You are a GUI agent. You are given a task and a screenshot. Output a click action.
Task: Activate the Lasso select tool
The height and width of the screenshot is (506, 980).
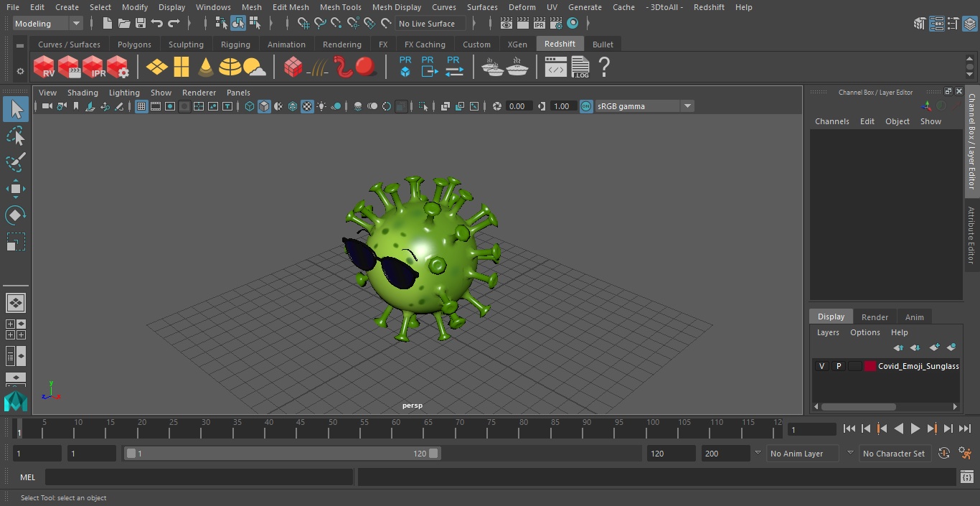[x=16, y=136]
